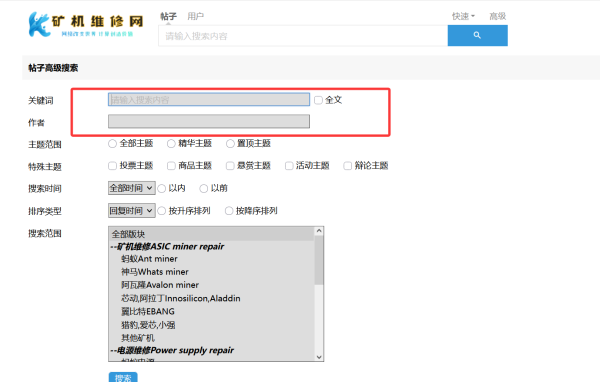Image resolution: width=600 pixels, height=382 pixels.
Task: Expand the 快速 dropdown at top right
Action: 463,16
